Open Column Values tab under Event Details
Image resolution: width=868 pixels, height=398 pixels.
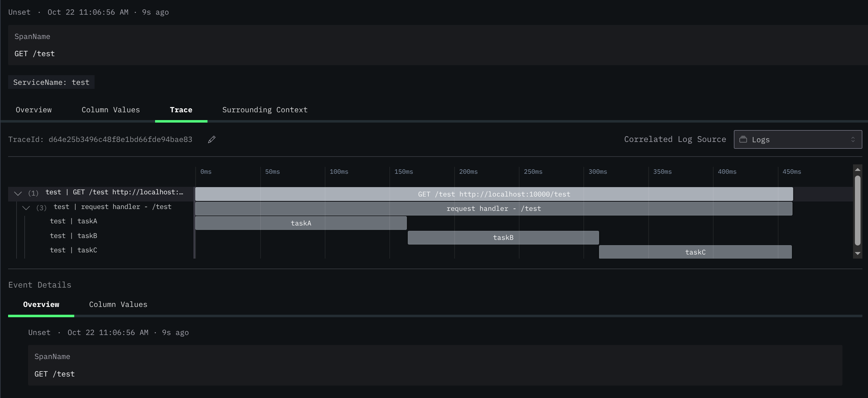(118, 304)
